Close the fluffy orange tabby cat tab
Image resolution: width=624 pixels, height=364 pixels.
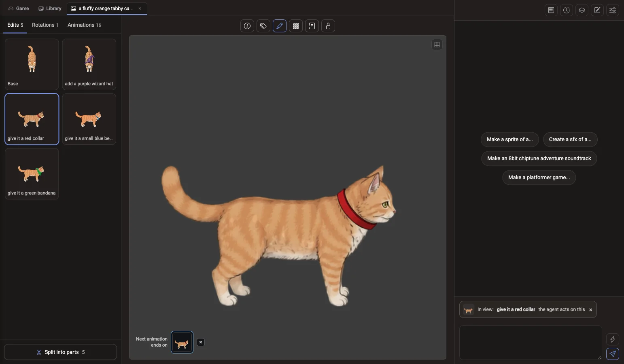click(140, 8)
